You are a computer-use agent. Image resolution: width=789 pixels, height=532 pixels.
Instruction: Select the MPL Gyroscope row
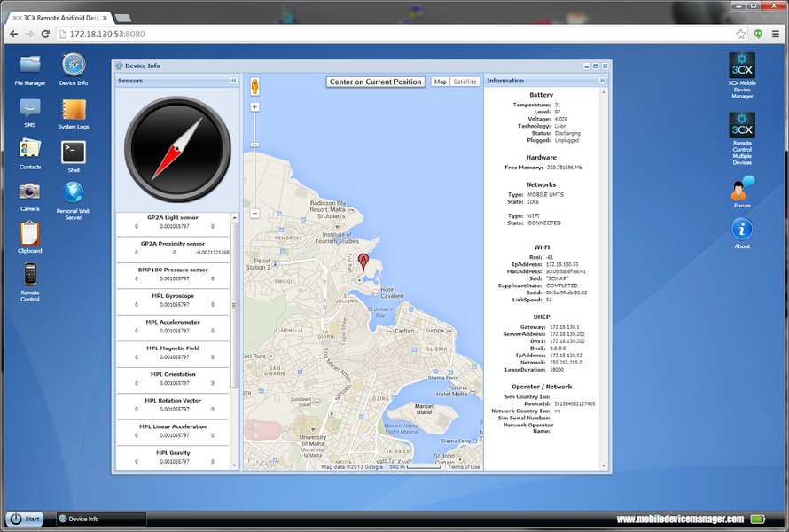[x=173, y=301]
